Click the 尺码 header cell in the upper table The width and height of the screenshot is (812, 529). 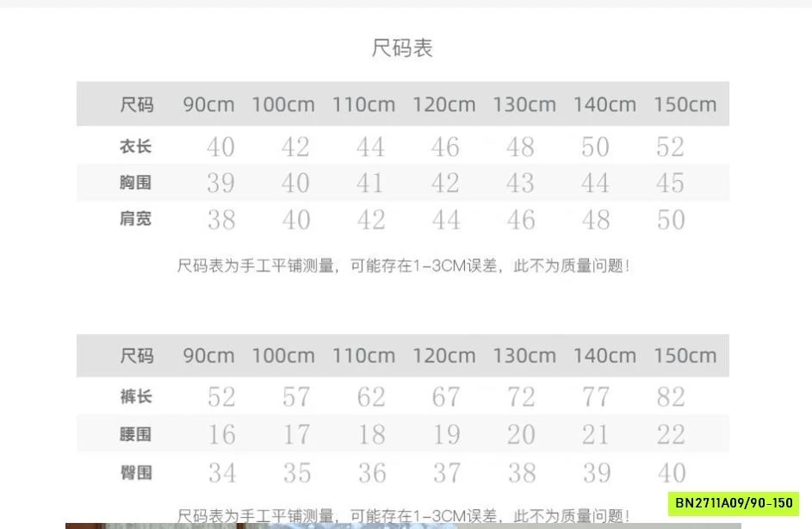tap(136, 105)
